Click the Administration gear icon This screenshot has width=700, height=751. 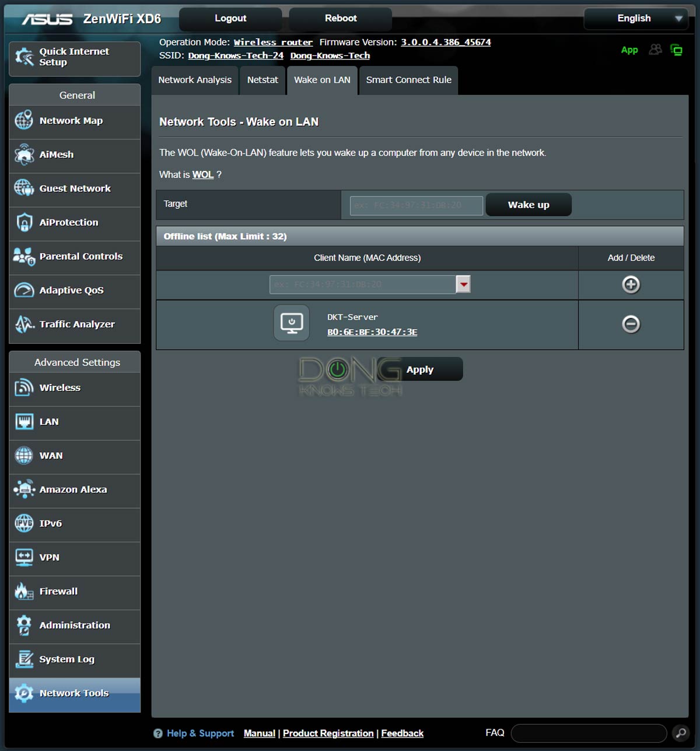[24, 625]
